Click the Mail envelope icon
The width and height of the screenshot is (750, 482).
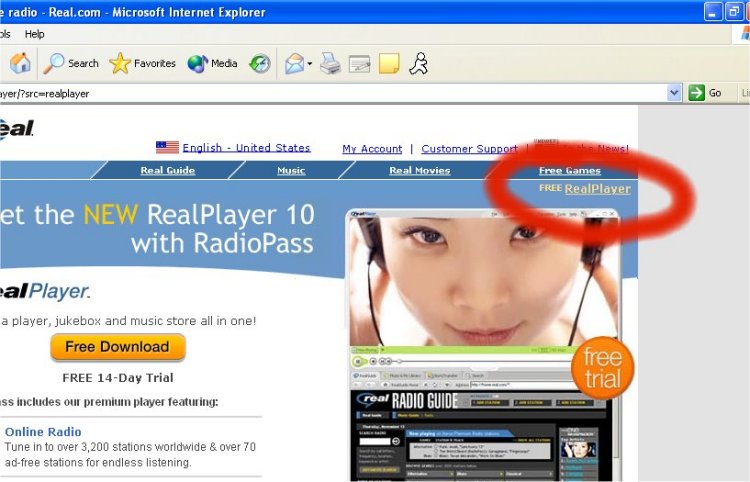[x=294, y=64]
